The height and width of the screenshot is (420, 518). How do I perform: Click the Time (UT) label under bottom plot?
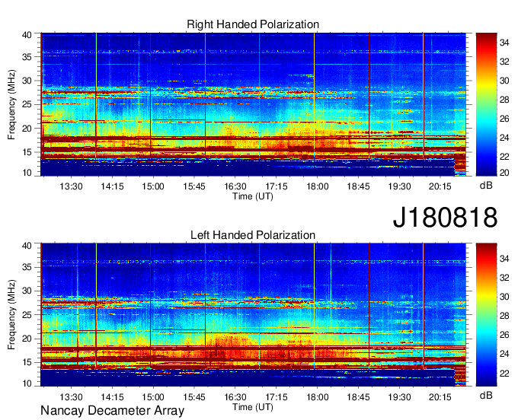(x=253, y=407)
